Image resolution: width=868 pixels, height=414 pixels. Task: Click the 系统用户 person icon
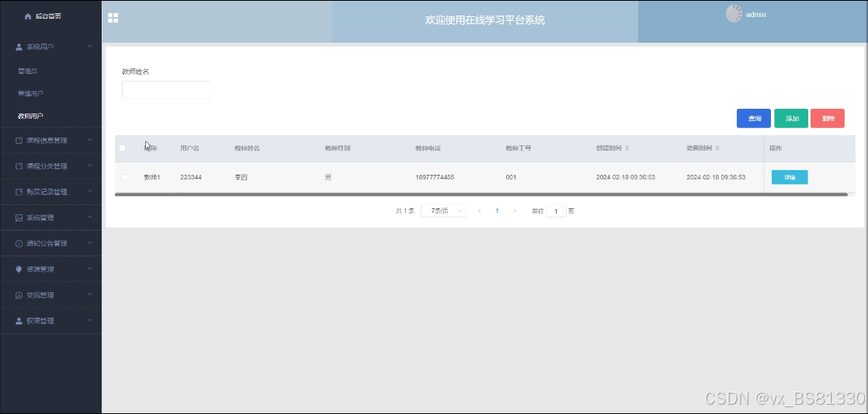click(x=19, y=47)
